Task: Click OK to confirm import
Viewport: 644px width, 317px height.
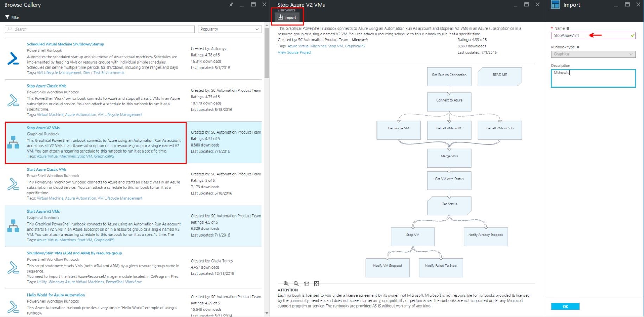Action: [565, 306]
